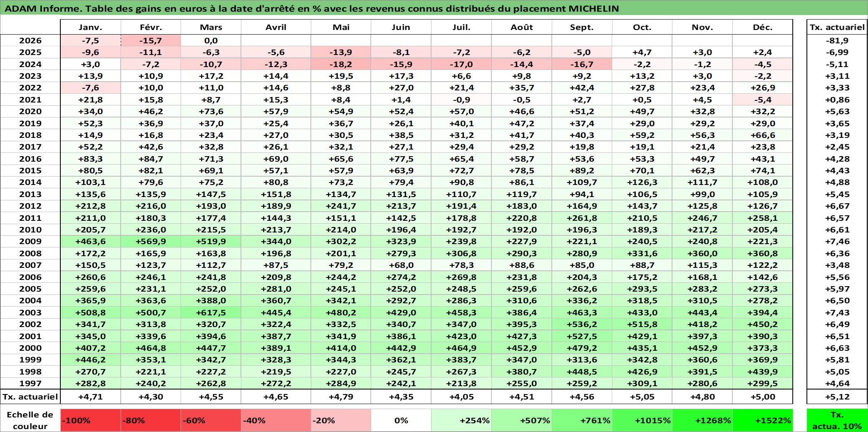Click the +4,71 January actuarial rate
Viewport: 868px width, 432px height.
coord(91,397)
